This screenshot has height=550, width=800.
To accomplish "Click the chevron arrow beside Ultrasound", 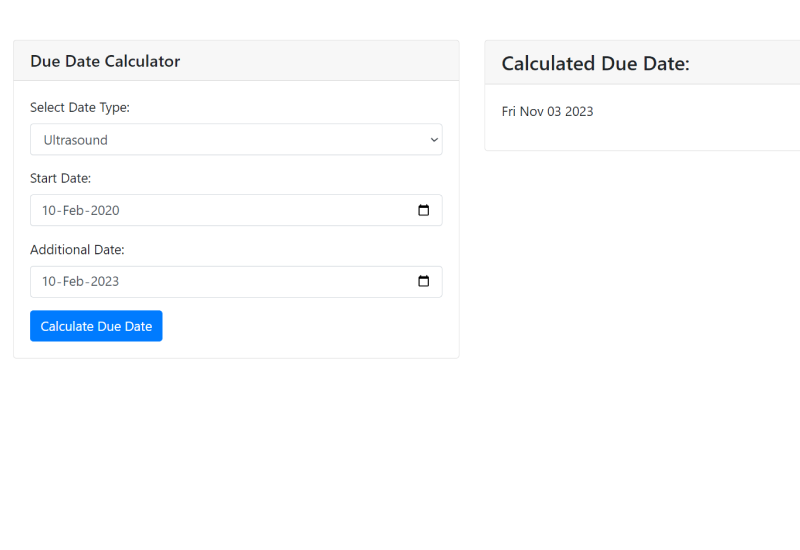I will click(x=434, y=140).
